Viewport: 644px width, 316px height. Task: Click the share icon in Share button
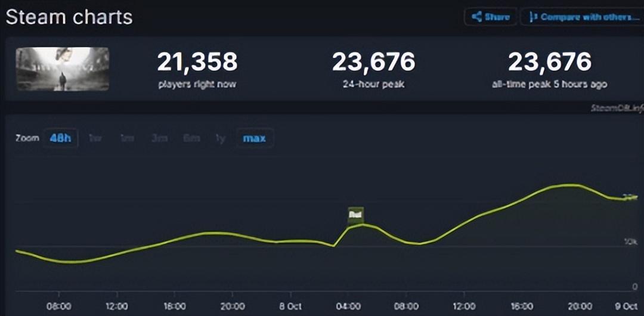476,17
